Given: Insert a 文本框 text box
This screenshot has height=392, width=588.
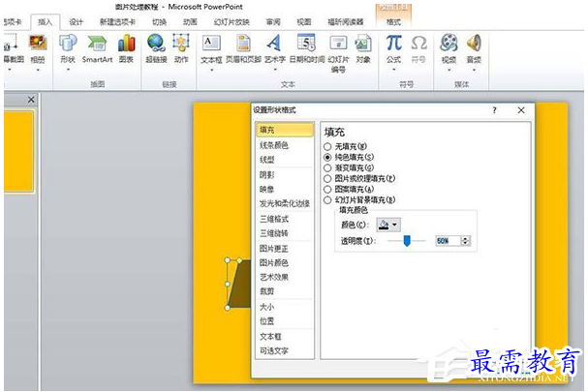Looking at the screenshot, I should pos(211,48).
